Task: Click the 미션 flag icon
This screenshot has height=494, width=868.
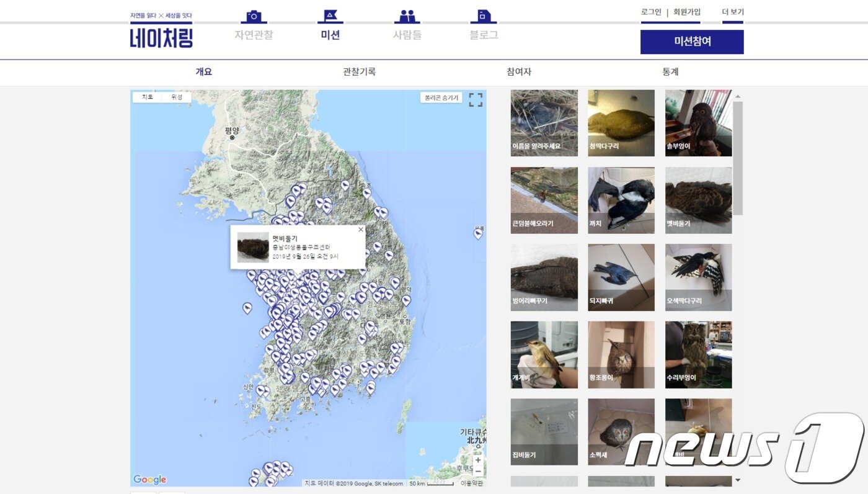Action: tap(330, 17)
